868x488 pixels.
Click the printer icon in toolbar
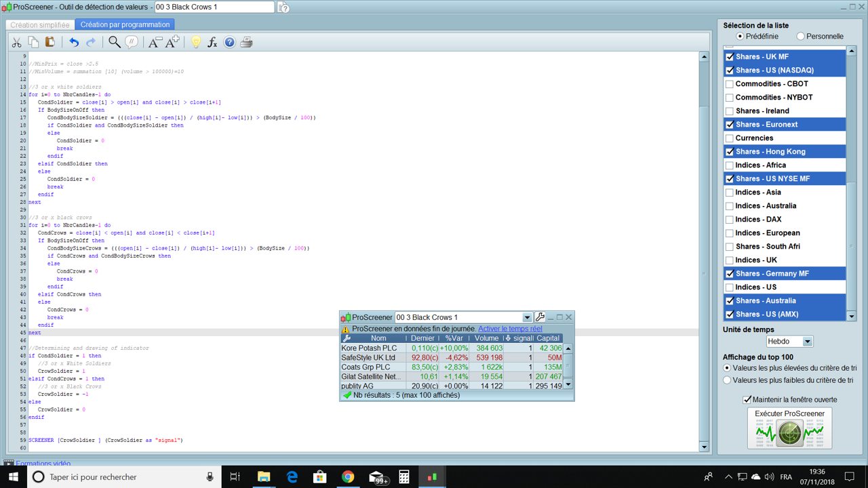tap(246, 42)
